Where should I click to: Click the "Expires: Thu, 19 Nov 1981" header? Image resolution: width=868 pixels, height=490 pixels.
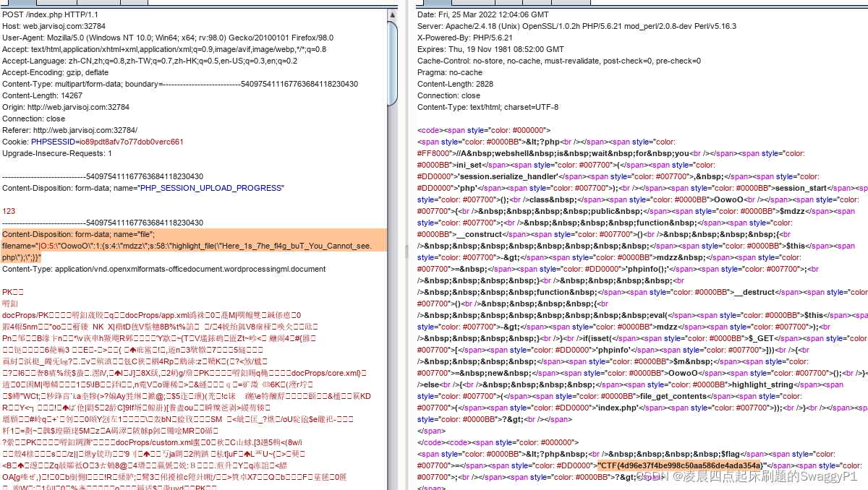(x=490, y=49)
